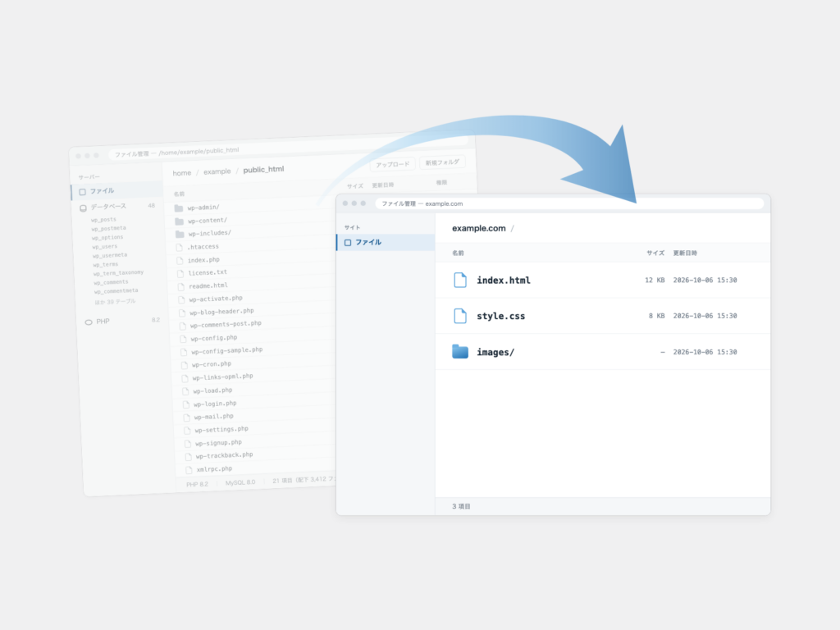
Task: Click the xmlrpc.php file icon in back window
Action: coord(189,470)
